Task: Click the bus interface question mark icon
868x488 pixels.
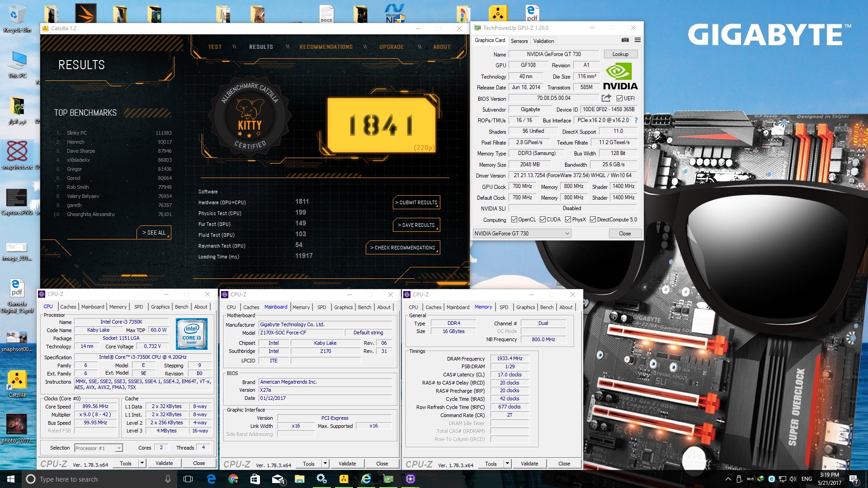Action: click(x=636, y=120)
